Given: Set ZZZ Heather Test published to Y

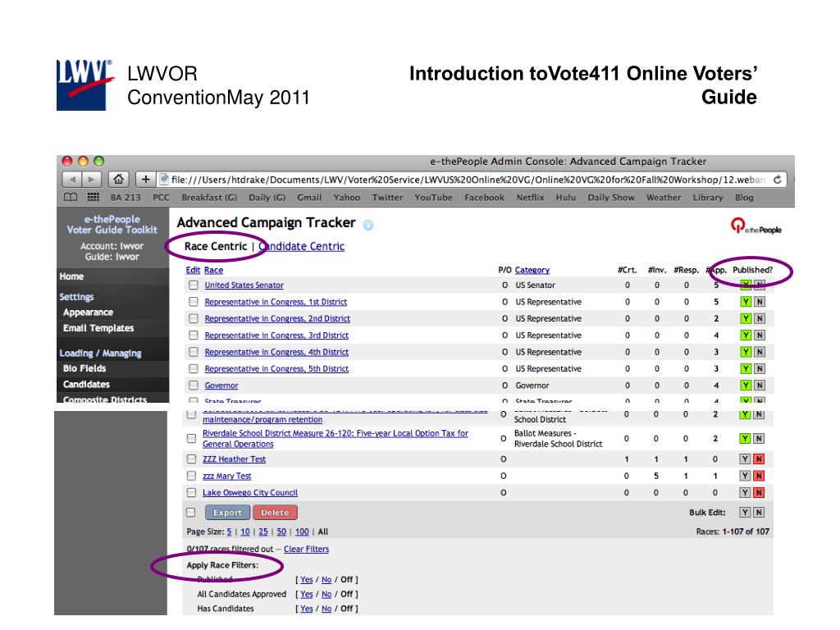Looking at the screenshot, I should 745,459.
